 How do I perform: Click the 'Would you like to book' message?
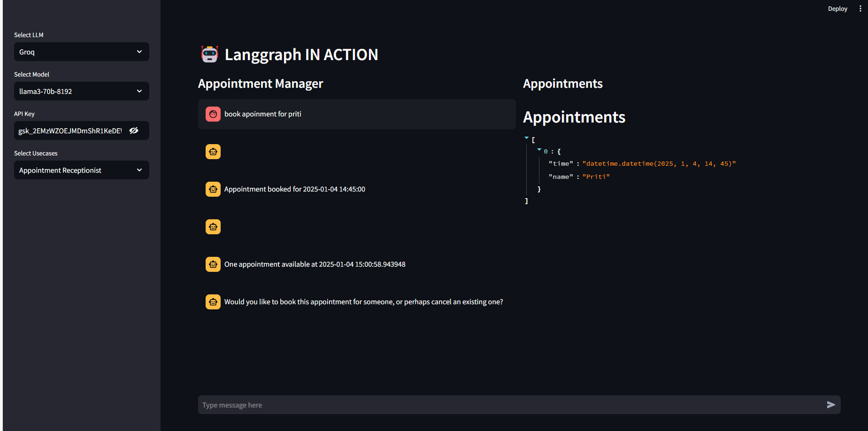pos(364,302)
